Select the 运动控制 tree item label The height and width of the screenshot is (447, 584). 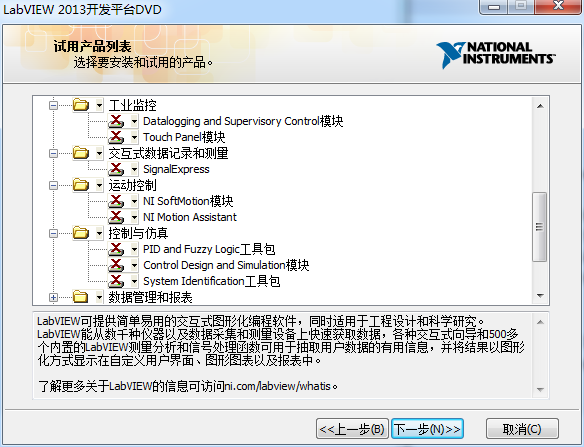tap(132, 185)
